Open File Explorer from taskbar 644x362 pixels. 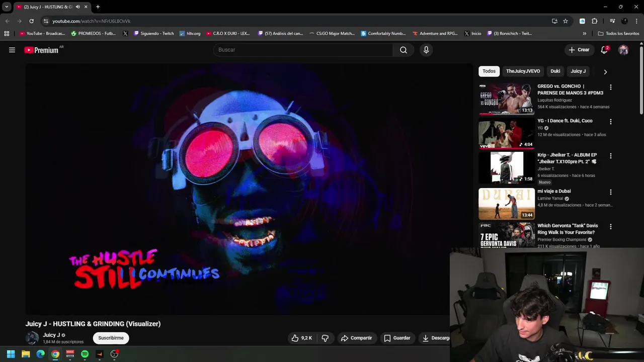(x=26, y=354)
